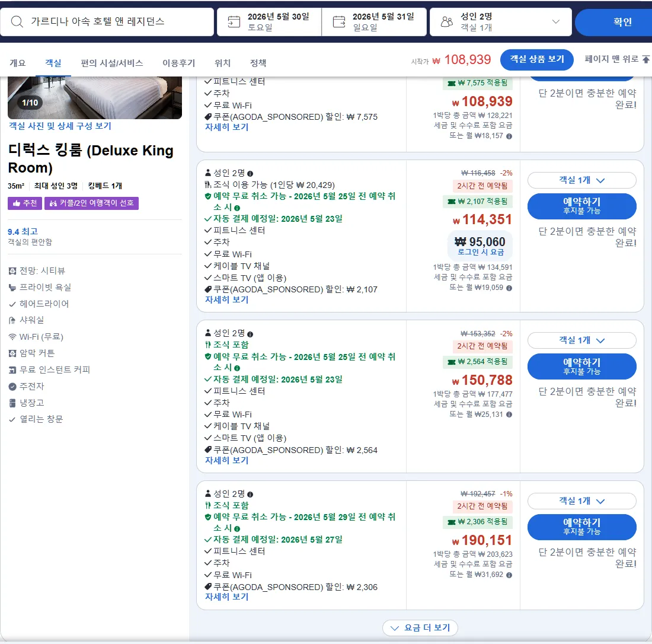652x644 pixels.
Task: Click the 확인 search button
Action: [x=613, y=22]
